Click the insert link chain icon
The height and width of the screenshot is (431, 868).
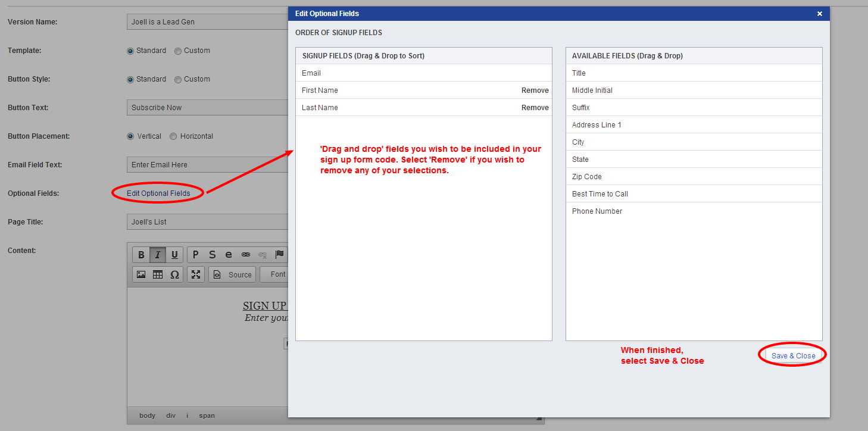click(x=245, y=255)
